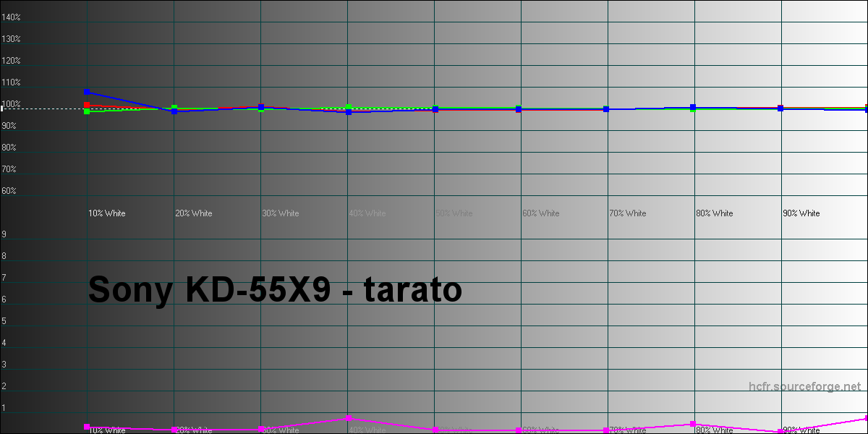Viewport: 868px width, 434px height.
Task: Click the 130% axis label
Action: pyautogui.click(x=11, y=39)
